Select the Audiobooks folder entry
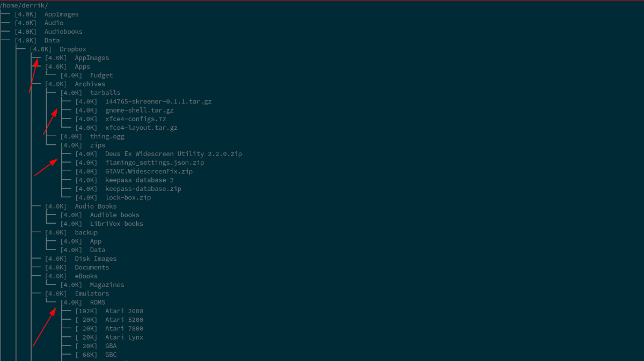 pos(63,32)
